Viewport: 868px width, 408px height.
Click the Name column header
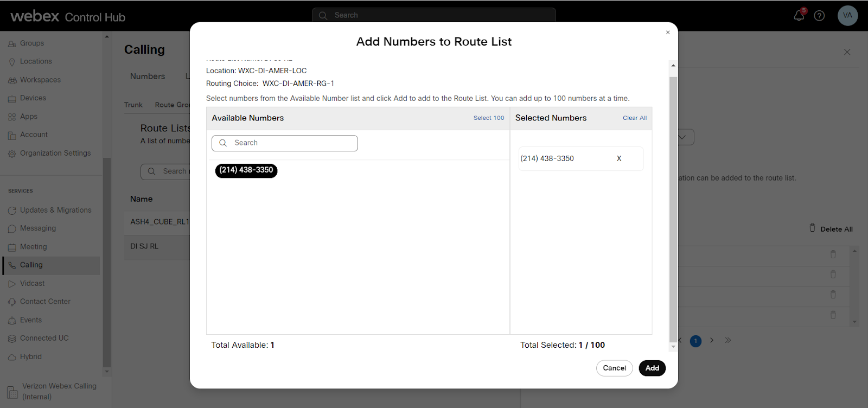[x=141, y=199]
